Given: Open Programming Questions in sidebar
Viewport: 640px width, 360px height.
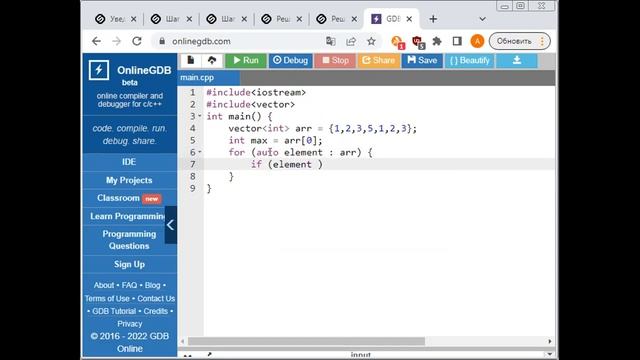Looking at the screenshot, I should 129,240.
